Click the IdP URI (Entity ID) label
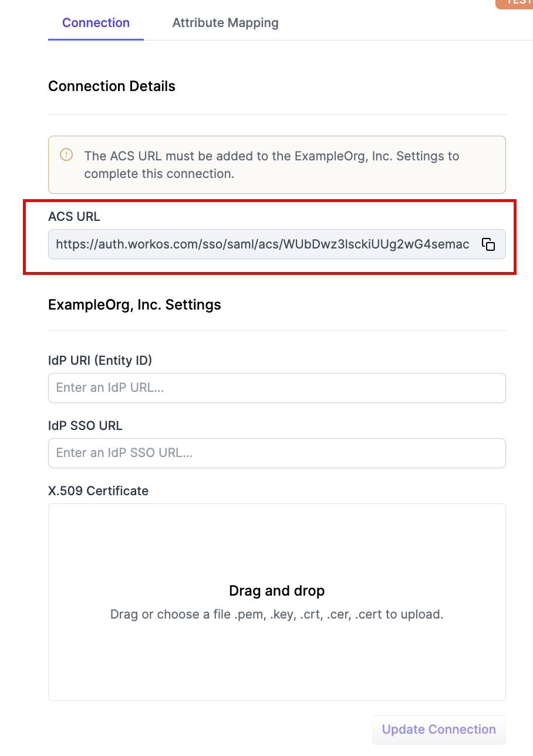Screen dimensions: 533x756 [x=100, y=360]
